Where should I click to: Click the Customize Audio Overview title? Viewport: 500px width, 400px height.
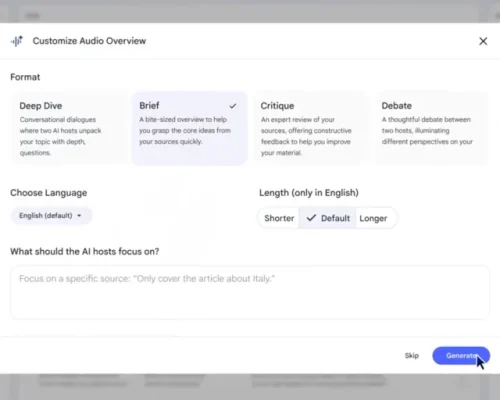point(89,41)
